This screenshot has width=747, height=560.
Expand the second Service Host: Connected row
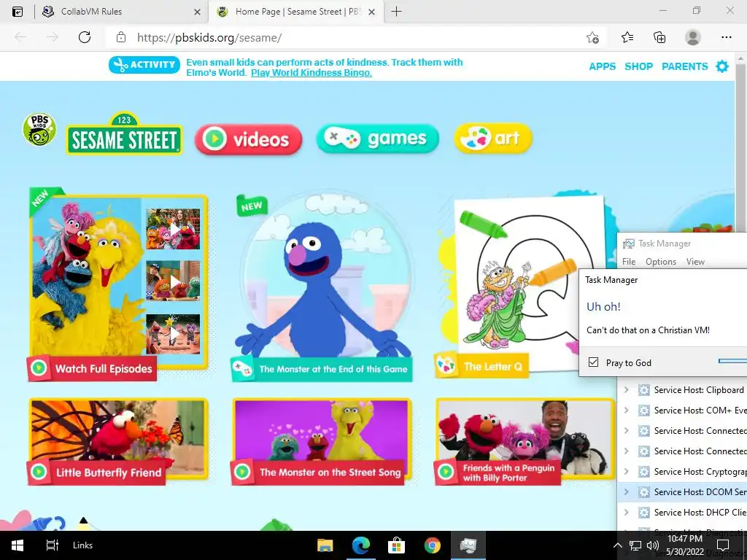[627, 451]
